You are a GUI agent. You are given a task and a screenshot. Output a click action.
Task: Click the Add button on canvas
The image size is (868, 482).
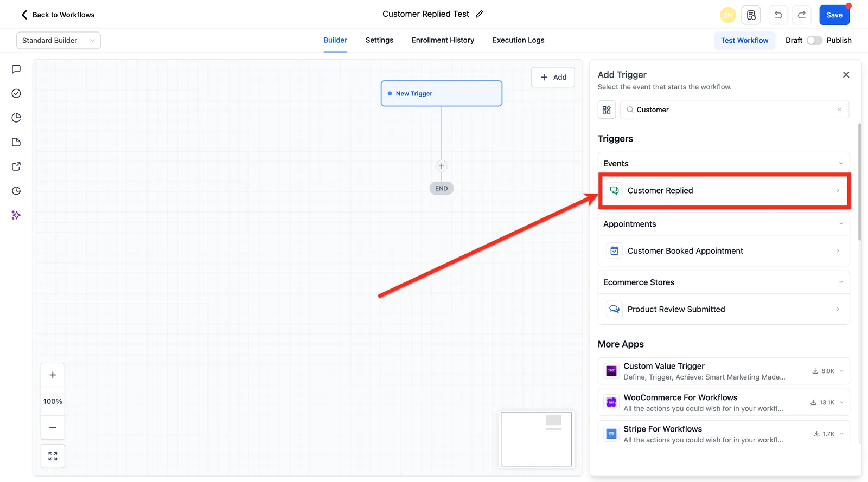click(x=553, y=77)
